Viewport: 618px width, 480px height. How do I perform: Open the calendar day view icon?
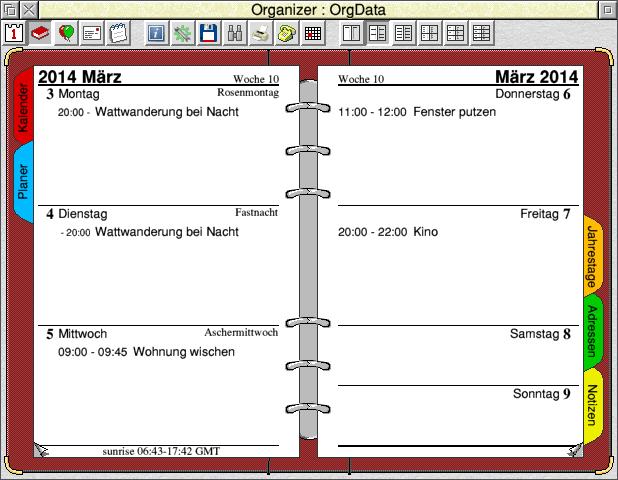[x=14, y=33]
